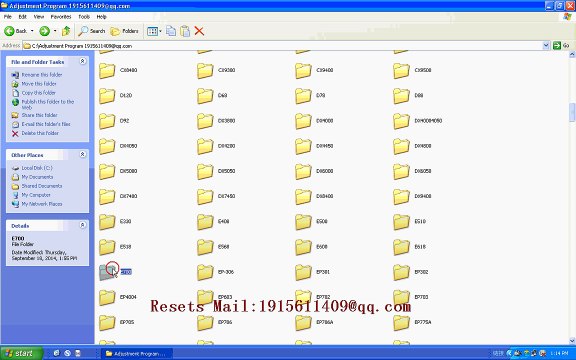Viewport: 576px width, 360px height.
Task: Click the address bar path field
Action: 283,46
